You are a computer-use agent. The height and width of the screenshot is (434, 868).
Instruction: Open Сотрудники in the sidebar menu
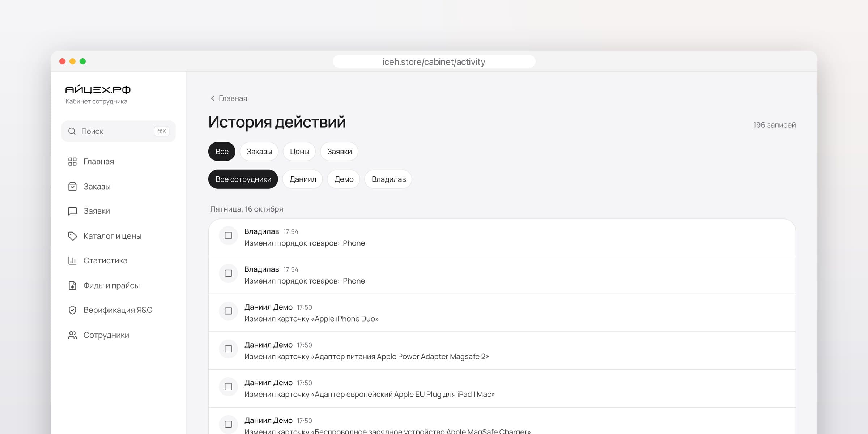[x=118, y=335]
